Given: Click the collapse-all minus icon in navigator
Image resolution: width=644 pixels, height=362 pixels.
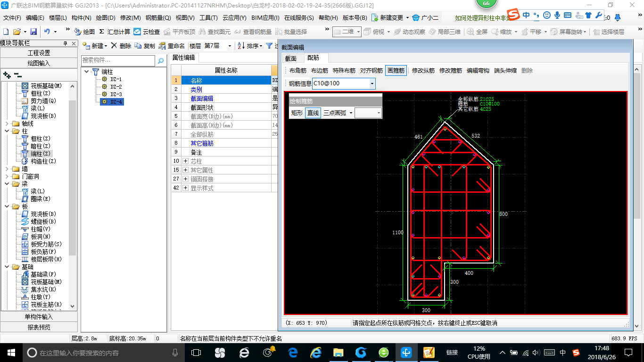Looking at the screenshot, I should pos(17,74).
